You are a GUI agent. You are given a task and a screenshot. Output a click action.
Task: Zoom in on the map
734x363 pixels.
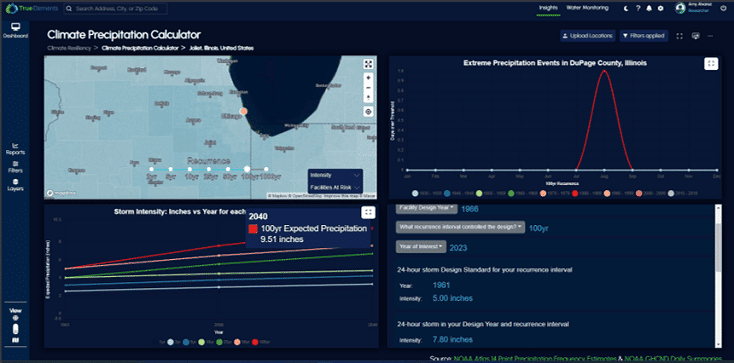coord(368,78)
